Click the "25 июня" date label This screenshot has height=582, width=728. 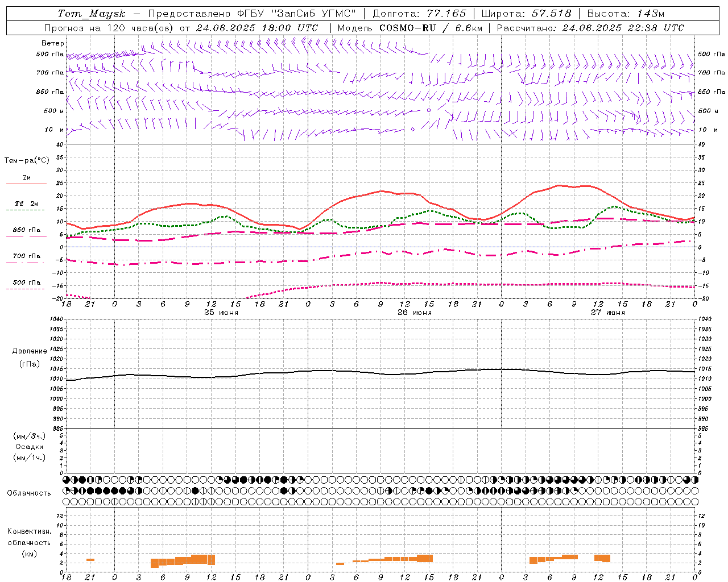[x=221, y=313]
